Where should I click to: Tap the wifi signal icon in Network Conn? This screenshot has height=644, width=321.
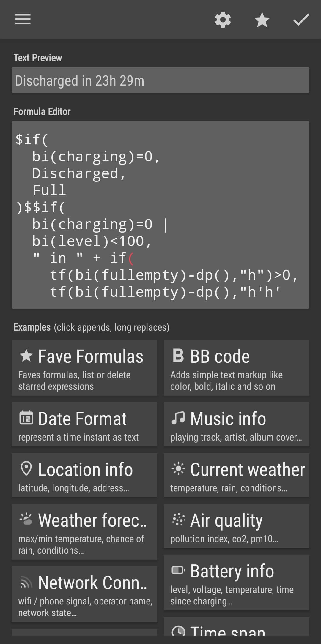coord(26,582)
